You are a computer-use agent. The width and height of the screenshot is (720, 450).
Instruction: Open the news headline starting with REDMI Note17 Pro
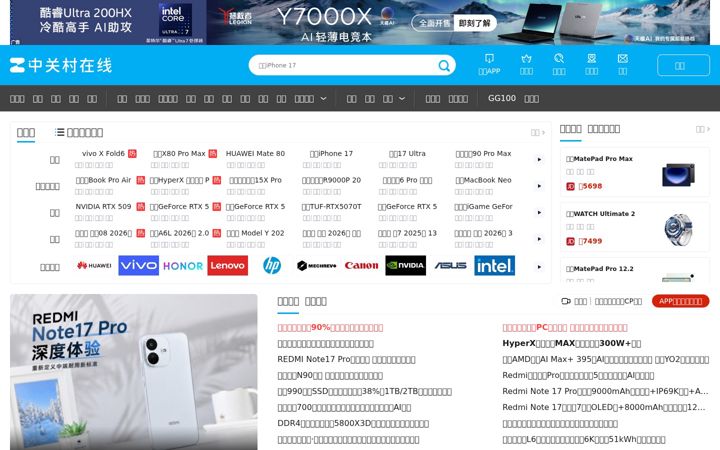point(346,360)
